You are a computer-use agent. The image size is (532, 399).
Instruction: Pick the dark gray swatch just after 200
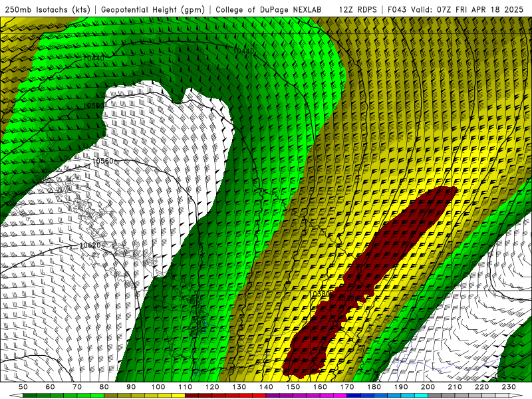point(435,395)
